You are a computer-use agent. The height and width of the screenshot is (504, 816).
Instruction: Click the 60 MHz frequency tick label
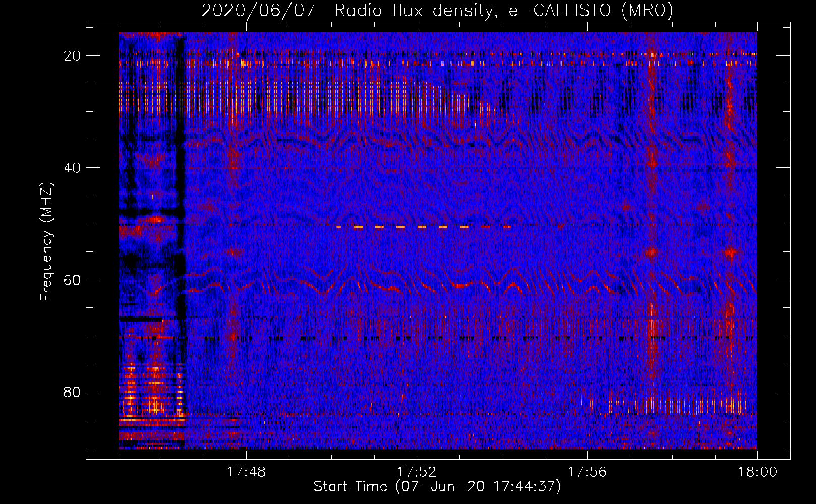click(x=72, y=280)
